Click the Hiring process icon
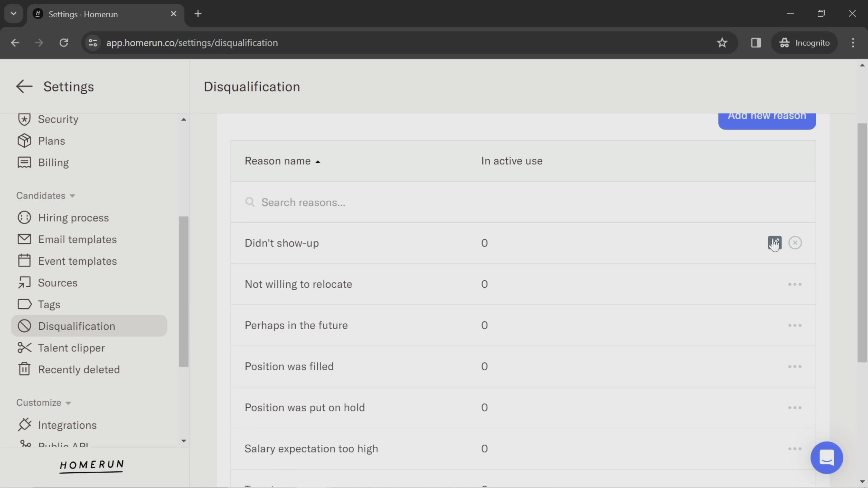 [24, 218]
